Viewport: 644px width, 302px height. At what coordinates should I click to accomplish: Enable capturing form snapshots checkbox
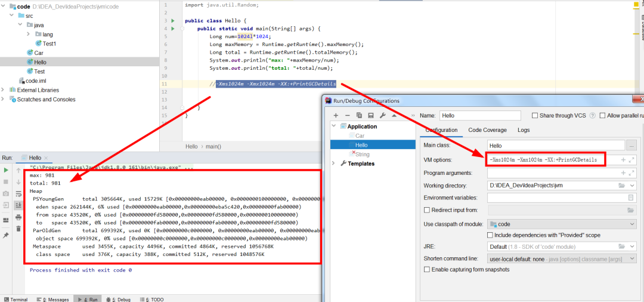pos(427,270)
